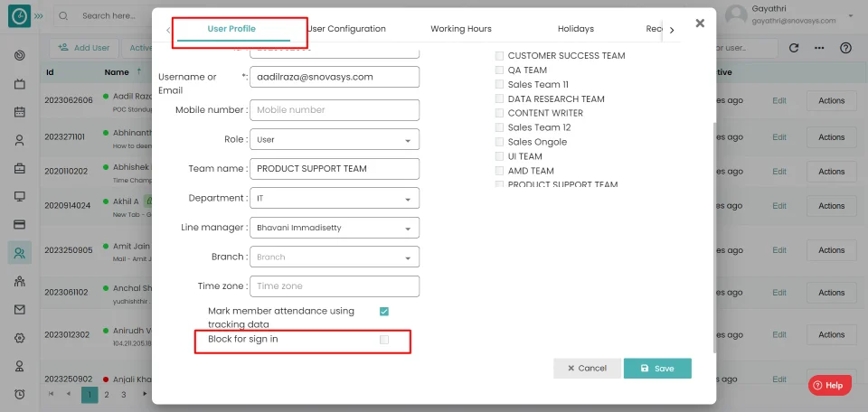The width and height of the screenshot is (868, 412).
Task: Open the Branch dropdown
Action: coord(335,257)
